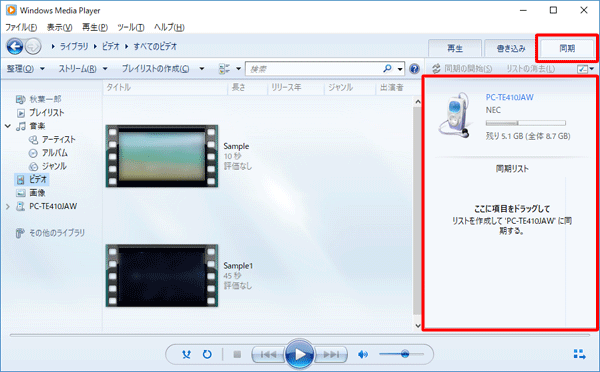Open プレイリストの作成 button
600x372 pixels.
(x=155, y=69)
